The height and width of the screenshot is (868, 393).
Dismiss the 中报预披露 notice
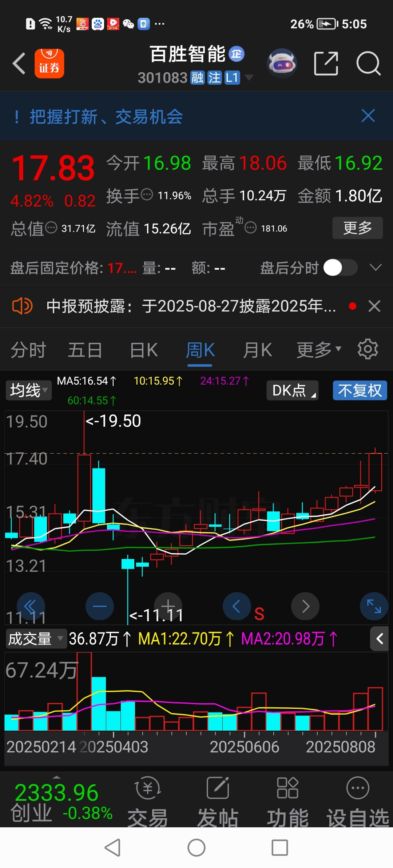pyautogui.click(x=374, y=306)
